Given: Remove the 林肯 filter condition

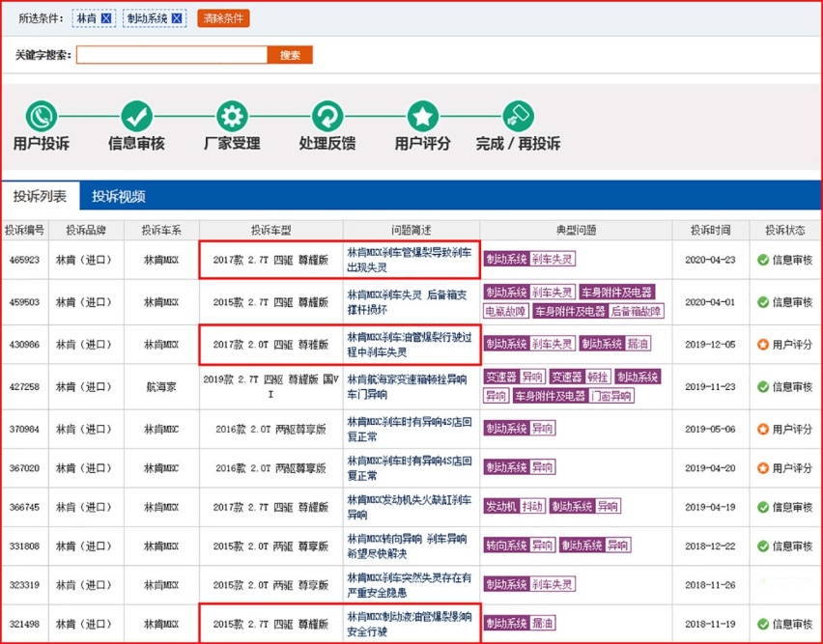Looking at the screenshot, I should pyautogui.click(x=106, y=18).
